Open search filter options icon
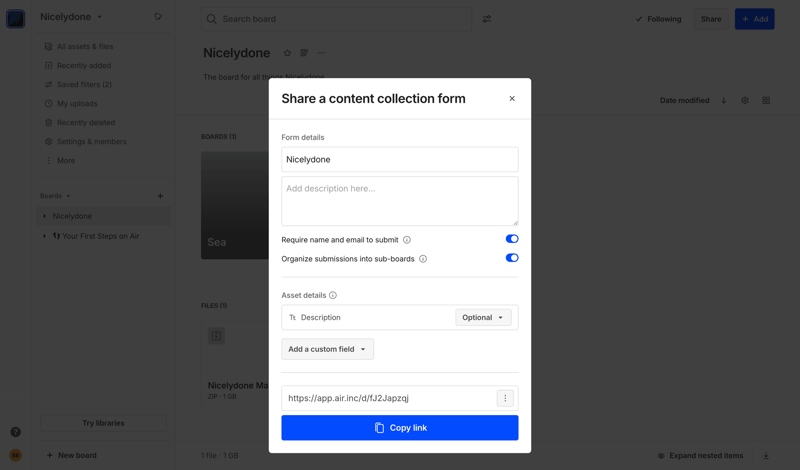Image resolution: width=800 pixels, height=470 pixels. point(487,19)
